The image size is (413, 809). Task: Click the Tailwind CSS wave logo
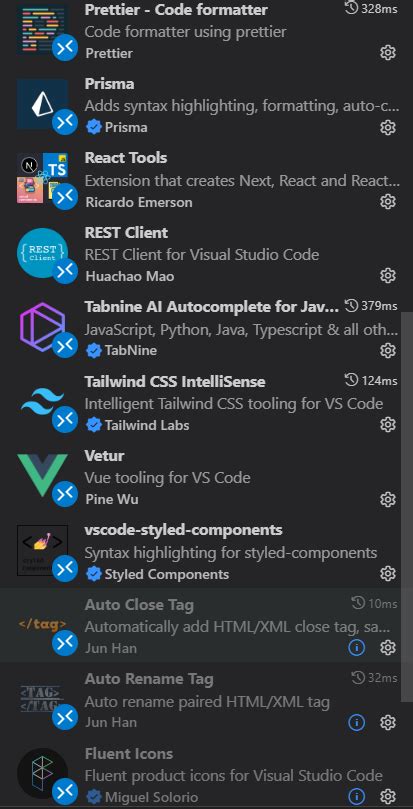(x=42, y=401)
